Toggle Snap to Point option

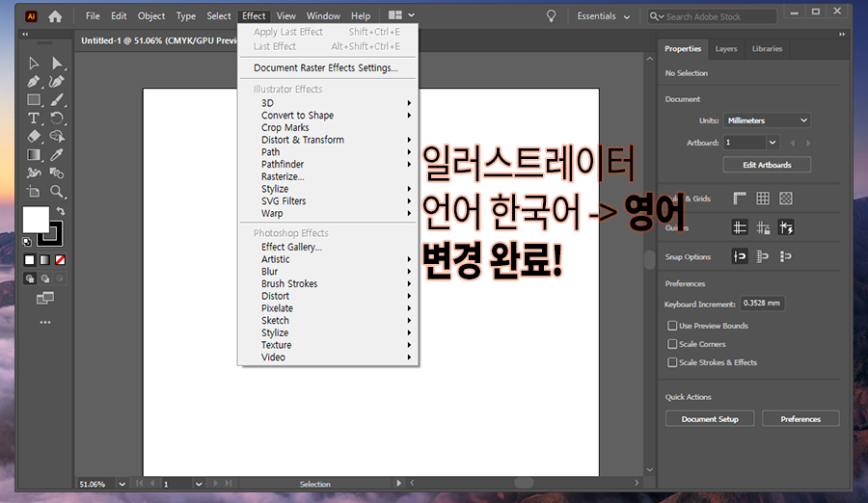coord(740,256)
